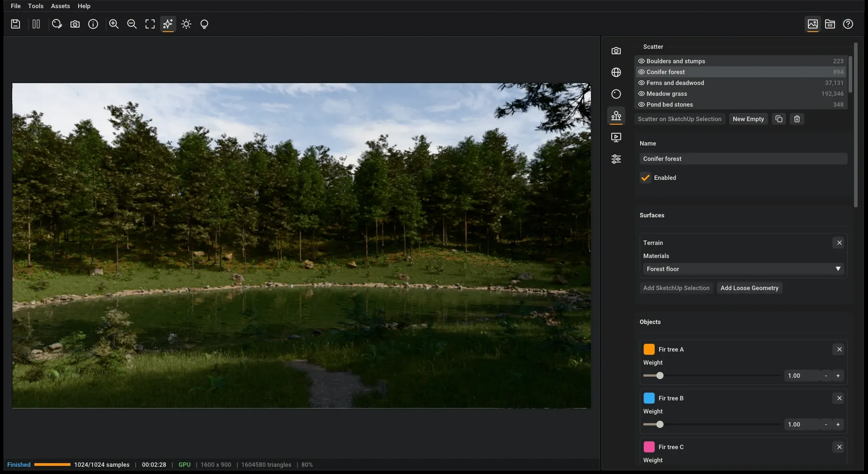Remove the Terrain surface

point(839,243)
